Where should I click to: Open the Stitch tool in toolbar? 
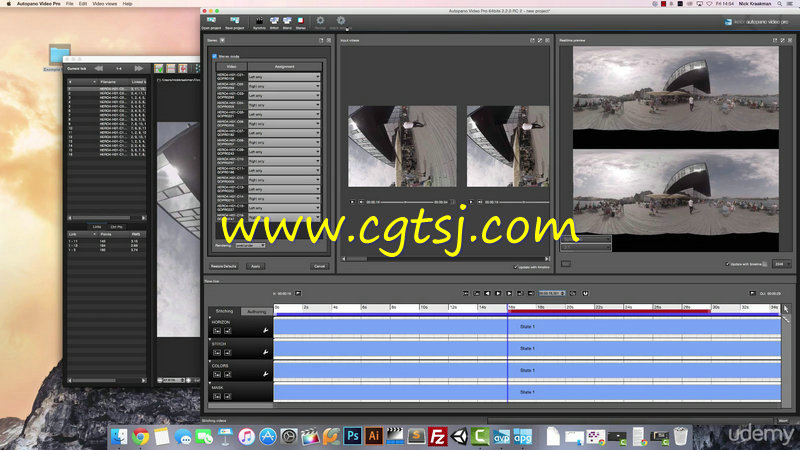click(x=274, y=21)
